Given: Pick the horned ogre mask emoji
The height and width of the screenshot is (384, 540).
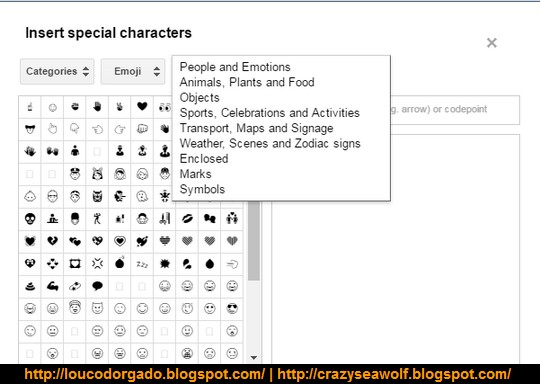Looking at the screenshot, I should click(97, 196).
